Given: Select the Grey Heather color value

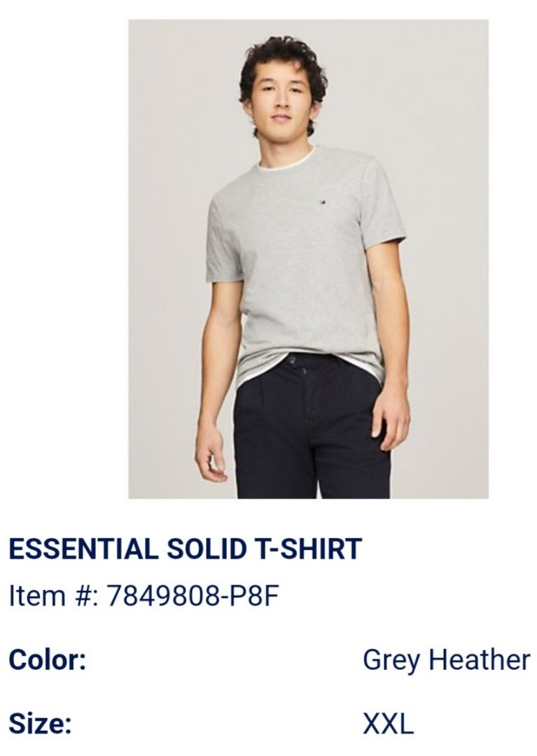Looking at the screenshot, I should [447, 660].
